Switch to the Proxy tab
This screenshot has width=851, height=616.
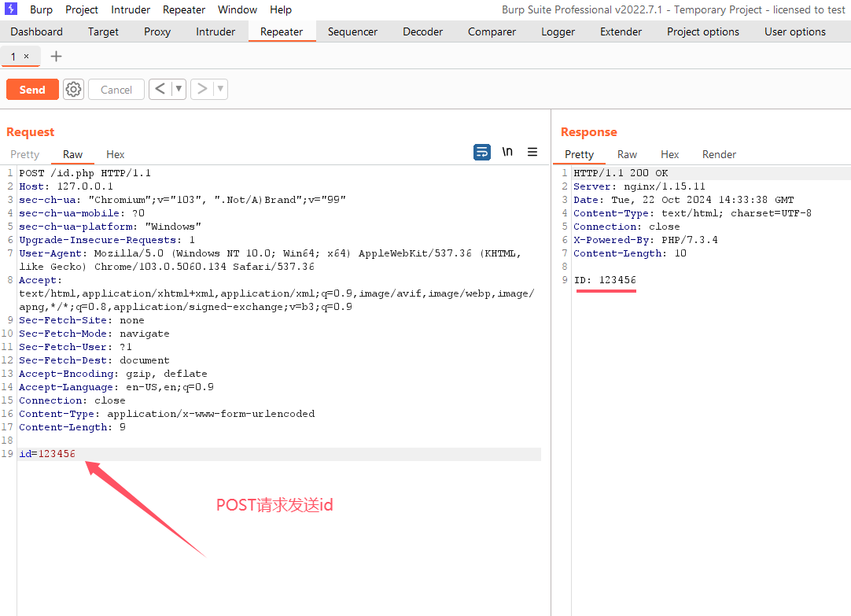(x=157, y=31)
